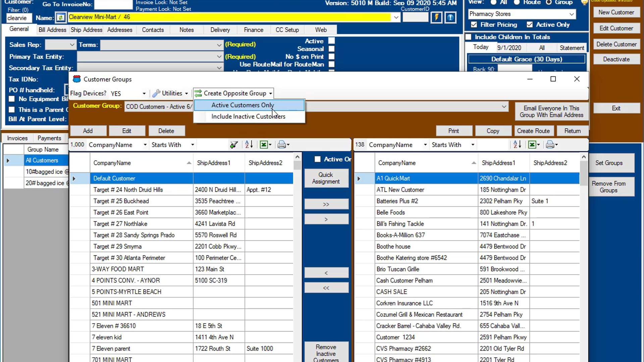The width and height of the screenshot is (644, 362).
Task: Click the A-Z sort icon in right list toolbar
Action: 517,145
